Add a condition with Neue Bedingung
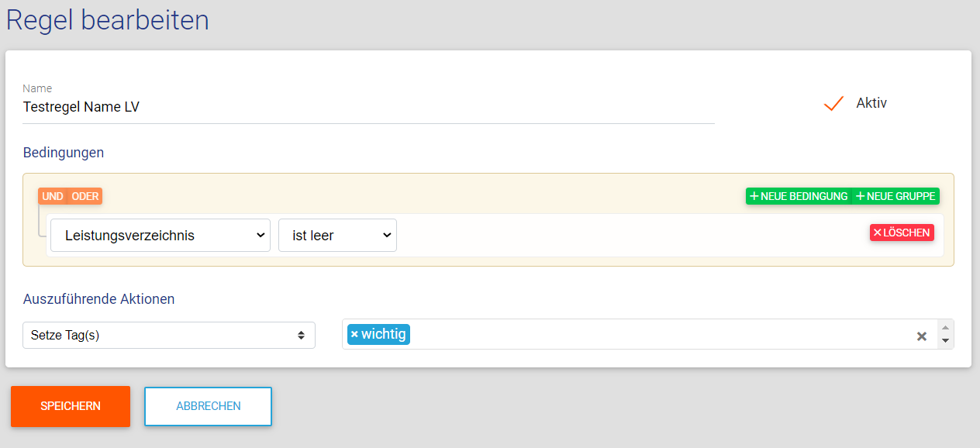Image resolution: width=980 pixels, height=448 pixels. (799, 196)
